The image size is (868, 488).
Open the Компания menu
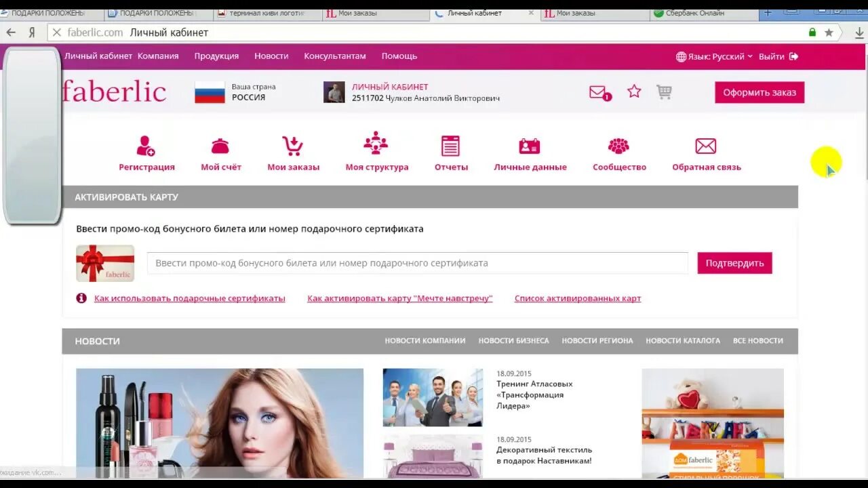(x=158, y=56)
